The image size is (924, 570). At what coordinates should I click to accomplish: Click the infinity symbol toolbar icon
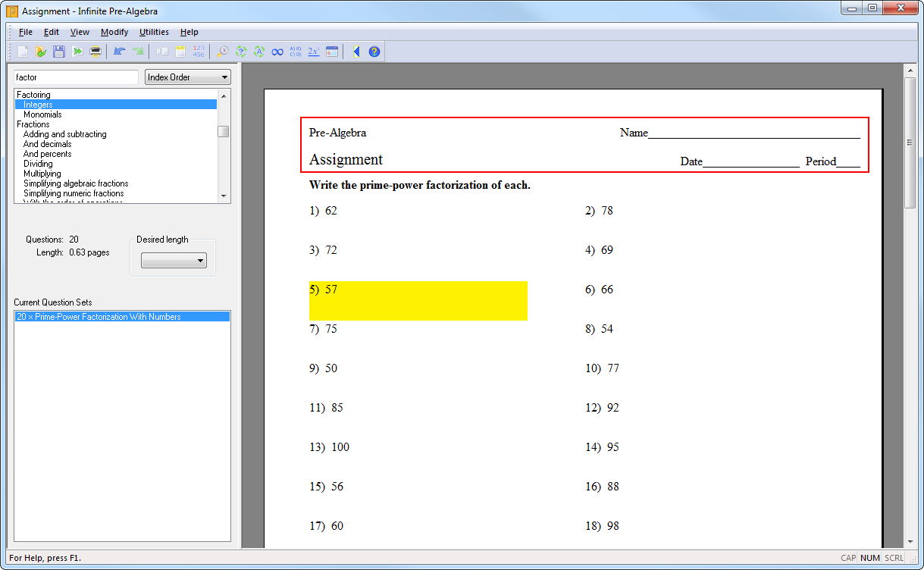pyautogui.click(x=277, y=52)
